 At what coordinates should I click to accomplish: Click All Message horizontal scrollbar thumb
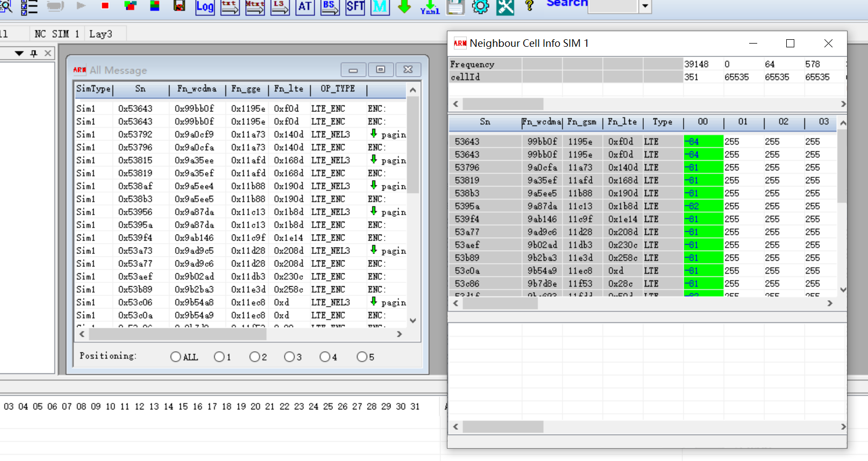177,334
